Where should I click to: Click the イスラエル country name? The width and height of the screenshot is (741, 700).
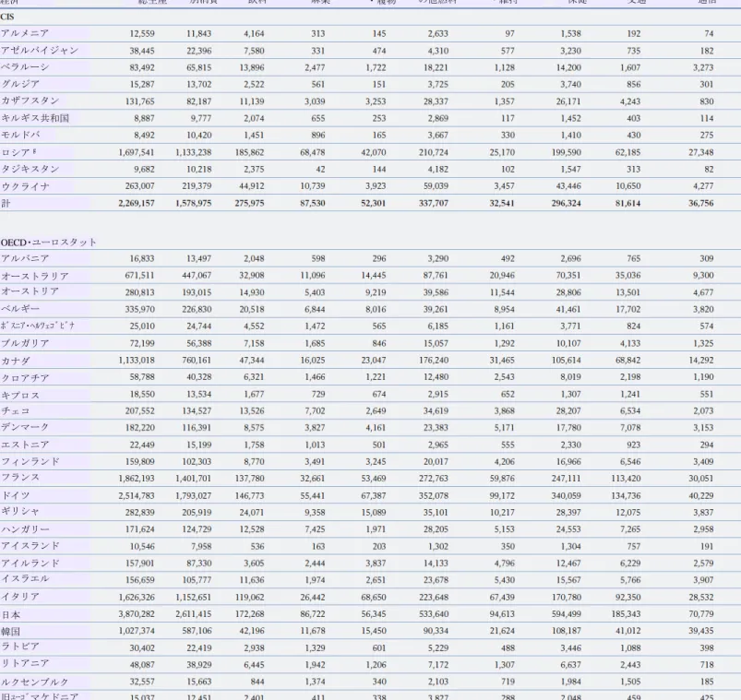25,579
